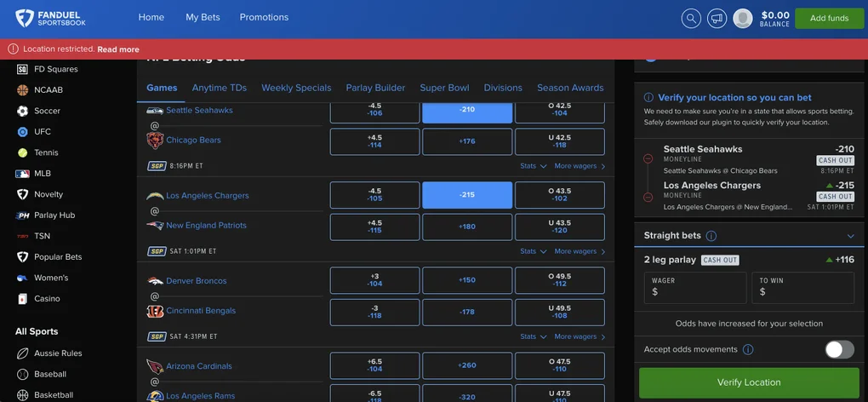Viewport: 868px width, 402px height.
Task: Click the Chargers at Patriots SGP badge
Action: (x=157, y=251)
